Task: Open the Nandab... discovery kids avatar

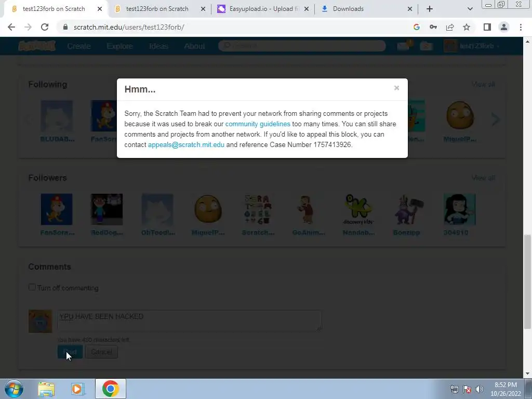Action: [x=358, y=209]
